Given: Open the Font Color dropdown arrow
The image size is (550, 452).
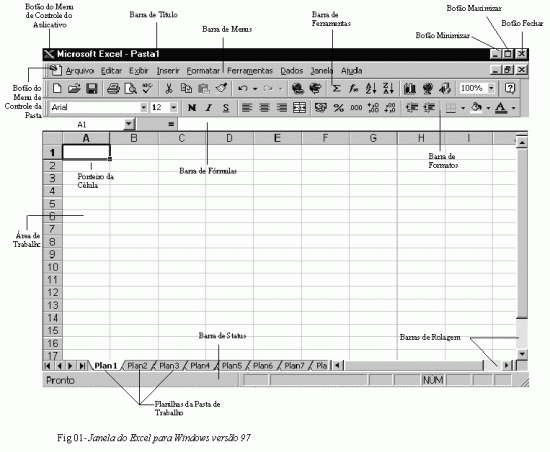Looking at the screenshot, I should (514, 108).
